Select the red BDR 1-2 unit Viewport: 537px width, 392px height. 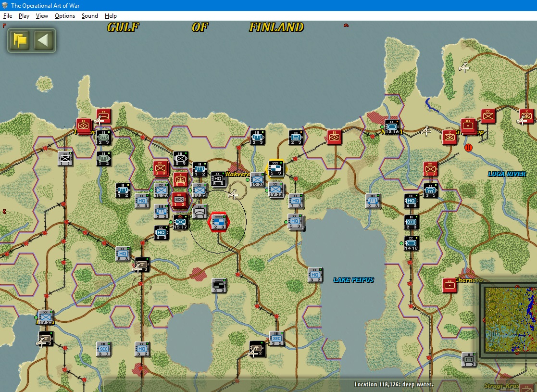point(179,200)
